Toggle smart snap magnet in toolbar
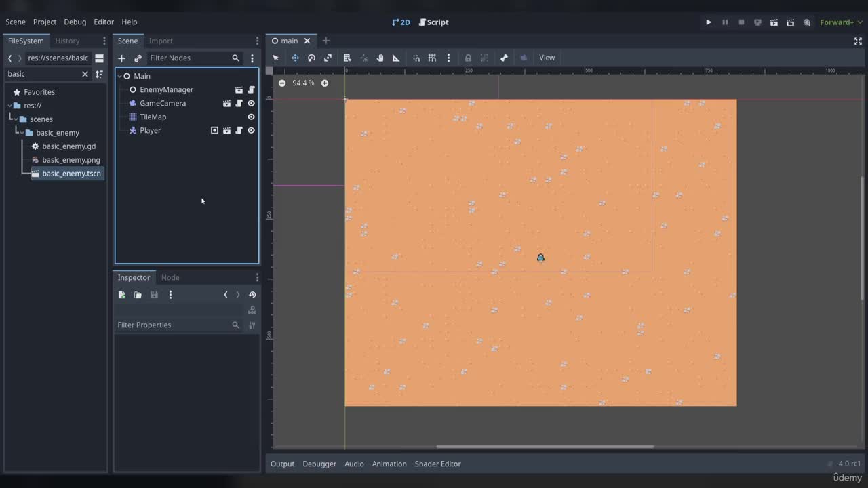The width and height of the screenshot is (868, 488). (416, 58)
